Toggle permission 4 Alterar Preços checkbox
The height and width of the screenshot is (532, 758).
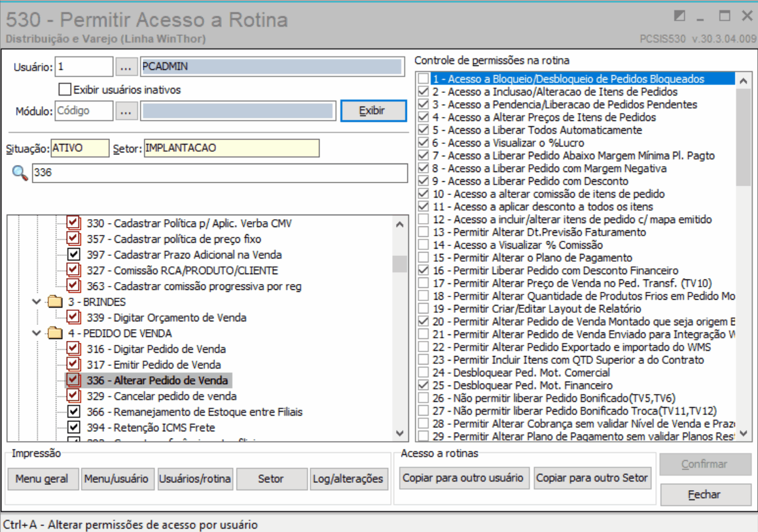tap(424, 117)
